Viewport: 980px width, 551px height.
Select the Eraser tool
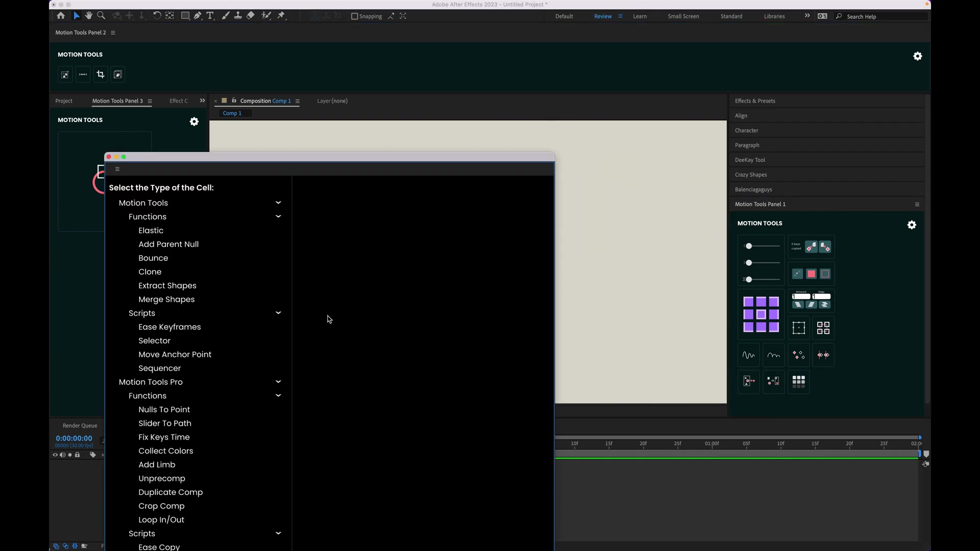coord(250,16)
